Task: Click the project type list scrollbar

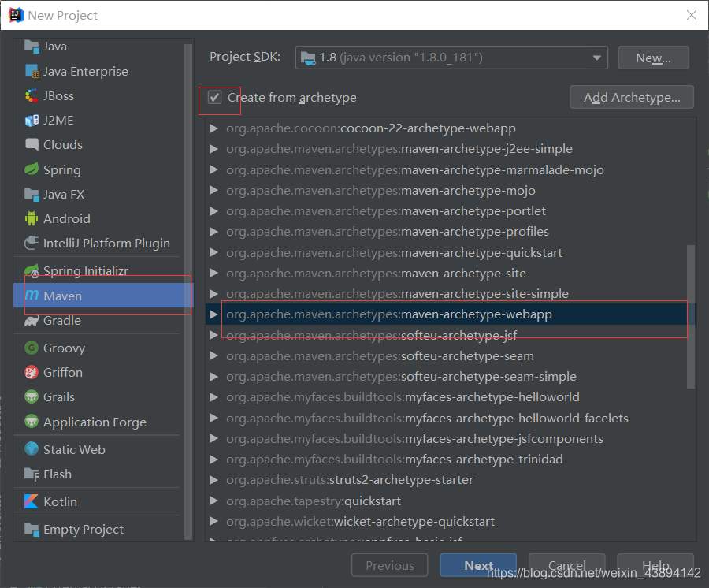Action: click(x=188, y=291)
